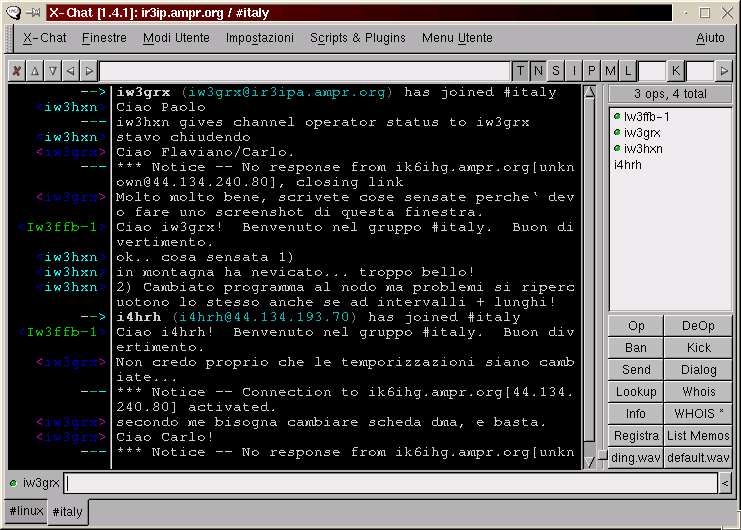Click the X-Chat window menu icon
Screen dimensions: 741x530
pos(13,12)
